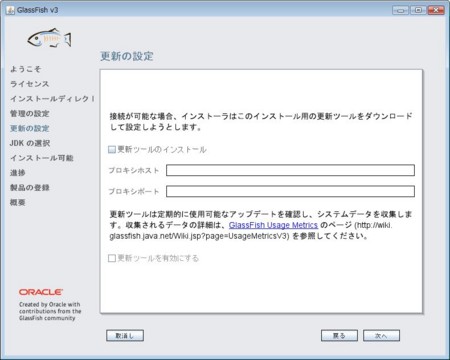Select the インストールディレクトリ step

52,99
